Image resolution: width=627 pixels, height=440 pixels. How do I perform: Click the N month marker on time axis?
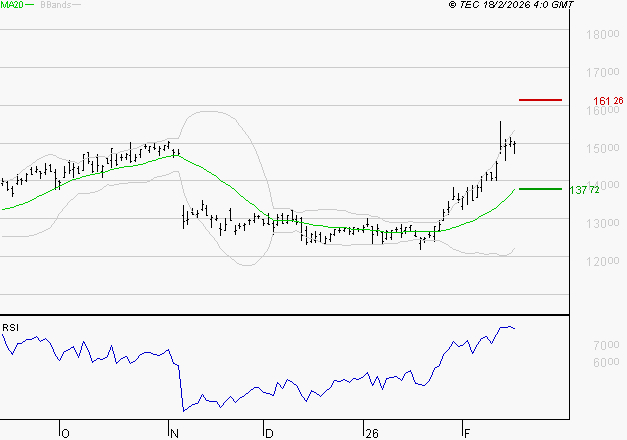[174, 433]
